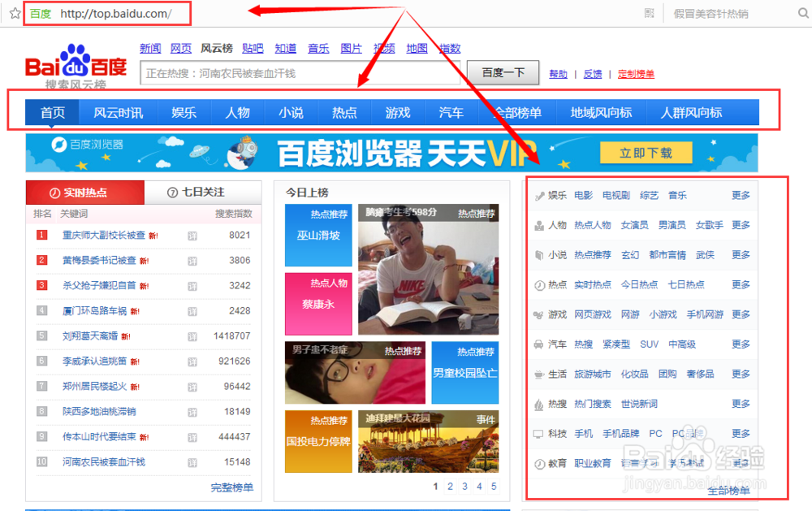Click the 百度一下 search button
812x511 pixels.
tap(503, 72)
